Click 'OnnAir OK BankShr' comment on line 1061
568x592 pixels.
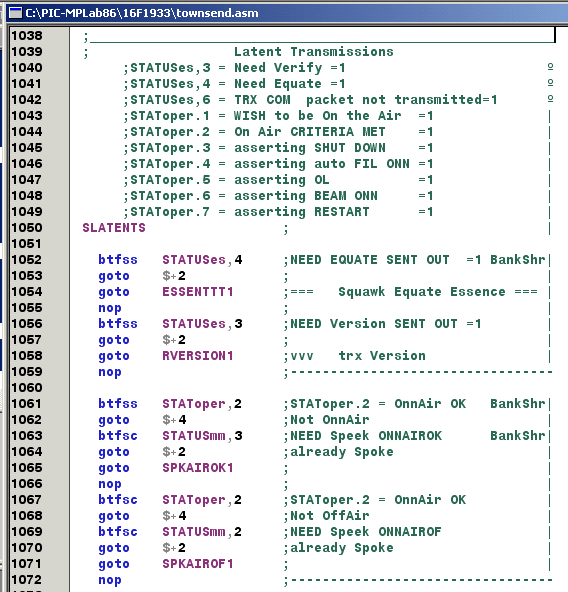coord(470,404)
